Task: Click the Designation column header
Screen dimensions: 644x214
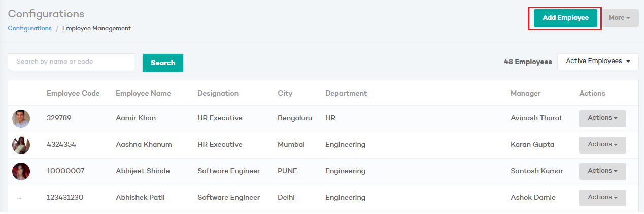Action: coord(218,93)
